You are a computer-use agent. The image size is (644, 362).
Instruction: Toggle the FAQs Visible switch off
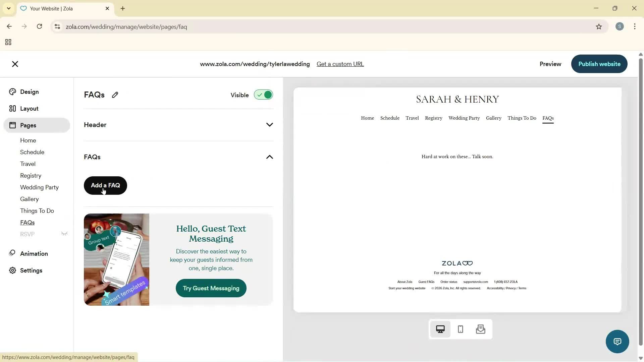(263, 95)
